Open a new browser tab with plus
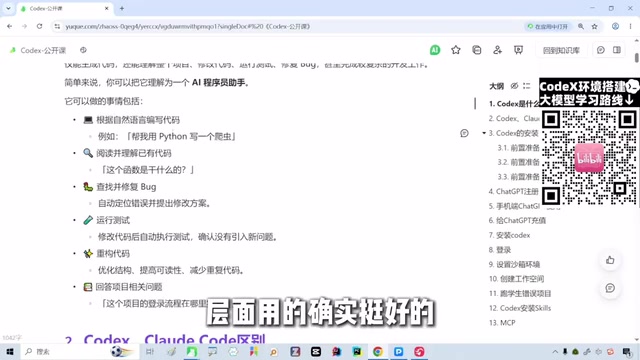The height and width of the screenshot is (360, 640). point(122,8)
